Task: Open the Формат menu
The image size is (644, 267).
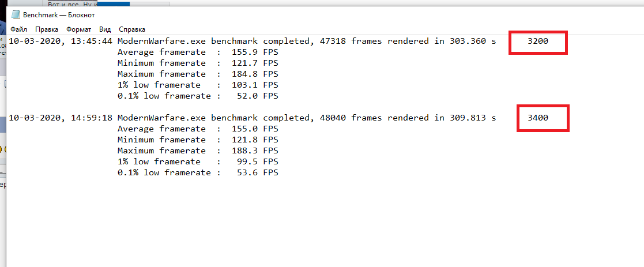Action: click(x=78, y=29)
